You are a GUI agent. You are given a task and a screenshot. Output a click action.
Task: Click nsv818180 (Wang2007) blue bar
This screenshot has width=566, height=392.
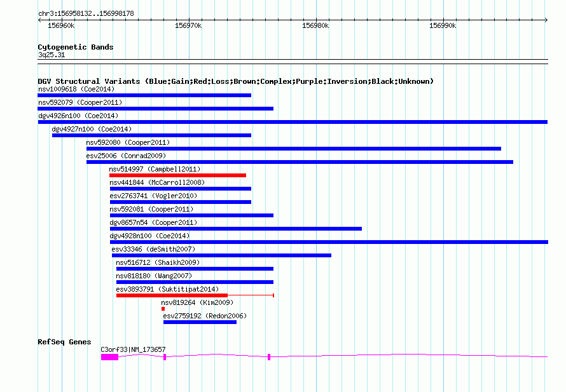[x=195, y=282]
